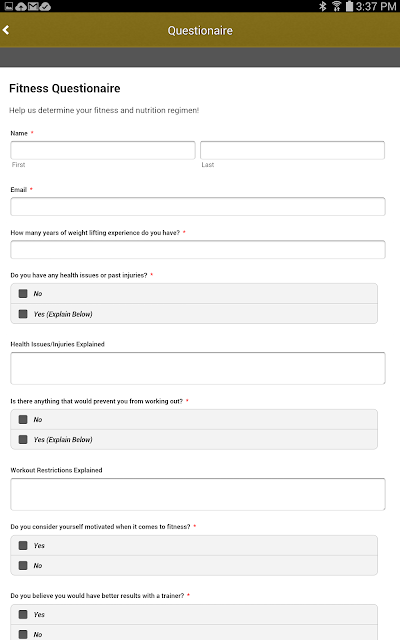Tap the battery status icon

click(x=349, y=6)
